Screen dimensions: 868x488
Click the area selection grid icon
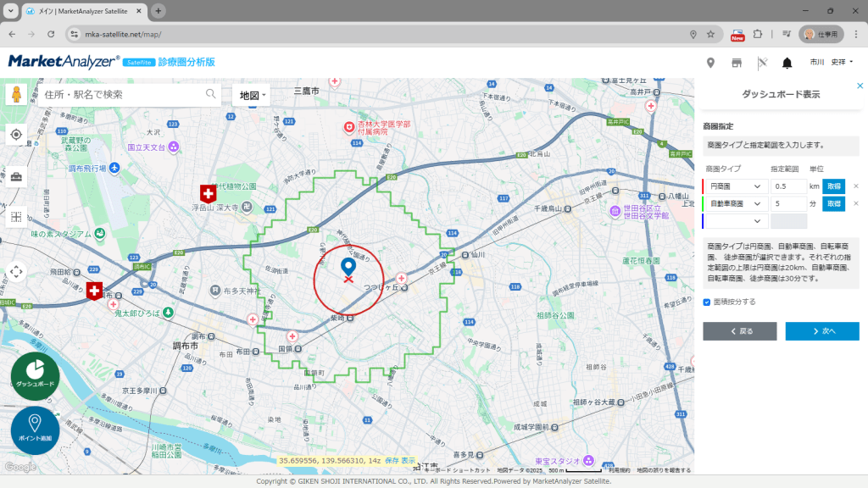16,217
